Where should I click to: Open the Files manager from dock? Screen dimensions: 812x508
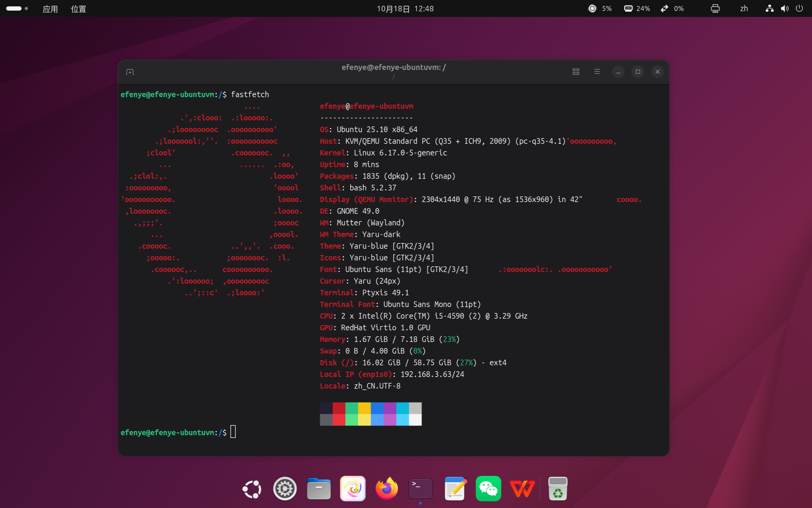point(319,489)
